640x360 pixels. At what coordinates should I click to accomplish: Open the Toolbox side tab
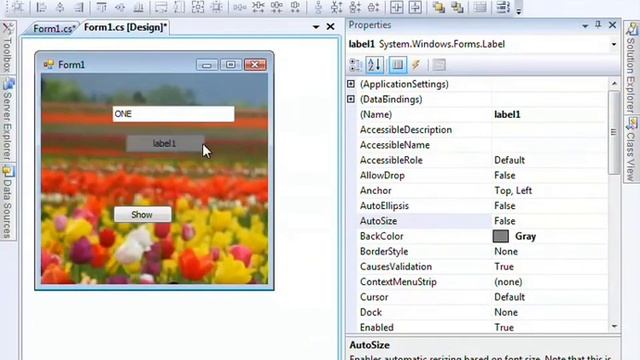click(x=8, y=48)
